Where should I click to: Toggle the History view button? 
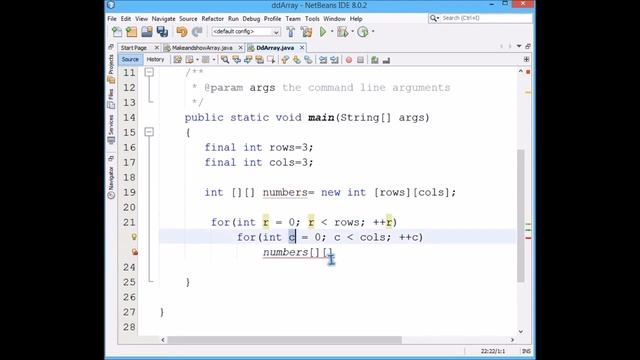[x=155, y=60]
